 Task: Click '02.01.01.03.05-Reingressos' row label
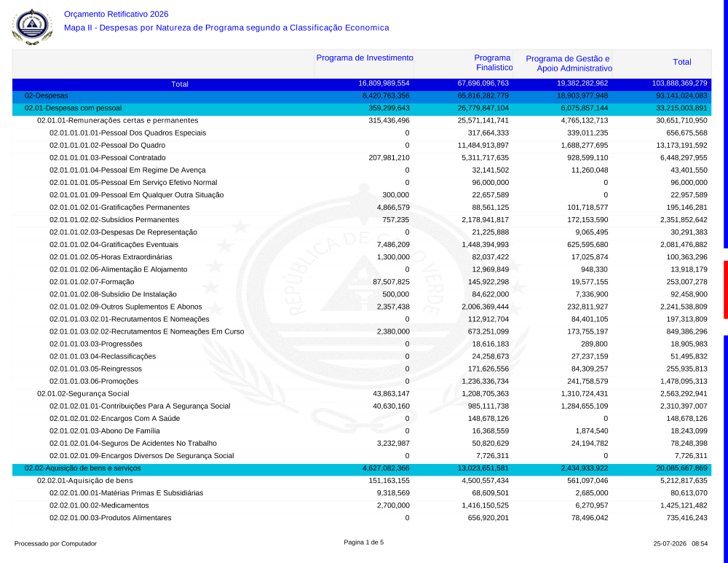tap(95, 369)
